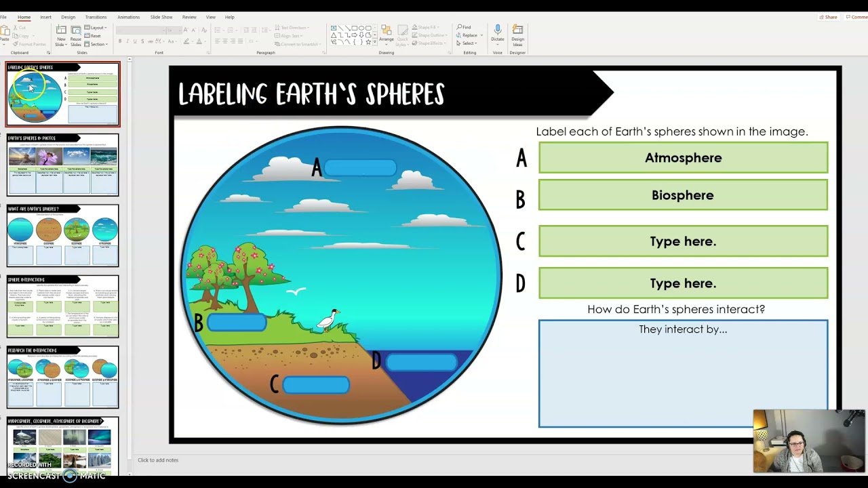The width and height of the screenshot is (868, 488).
Task: Click the blue label box beside A
Action: point(360,167)
